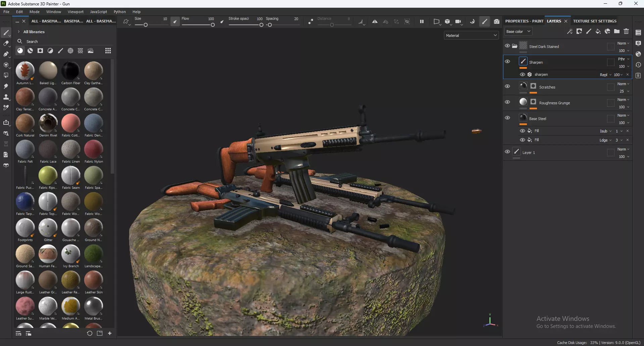Select the Clone stamp tool

point(6,97)
